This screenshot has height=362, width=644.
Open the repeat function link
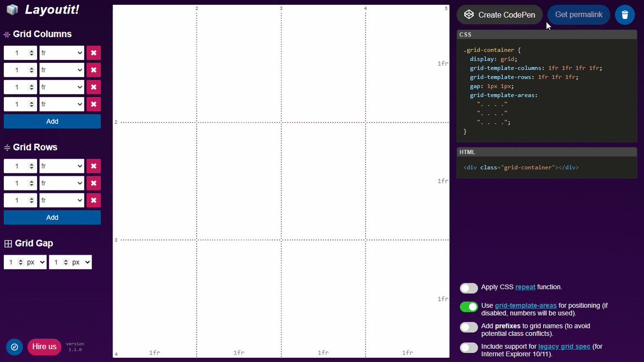click(525, 287)
